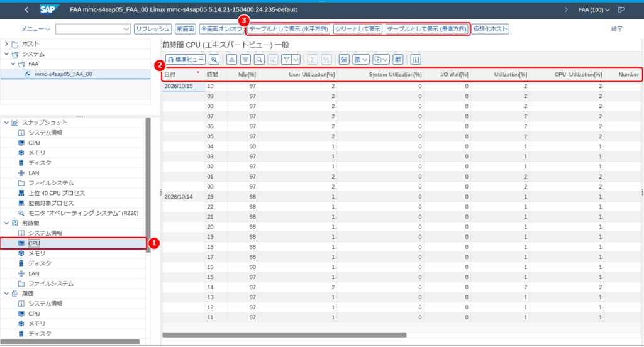
Task: Collapse the 前時間 section
Action: click(x=6, y=223)
